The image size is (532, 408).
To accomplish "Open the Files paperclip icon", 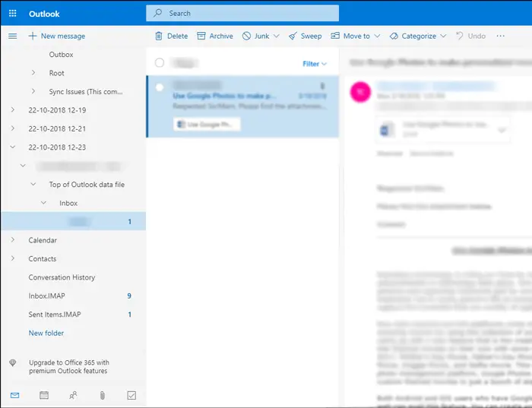I will click(103, 395).
